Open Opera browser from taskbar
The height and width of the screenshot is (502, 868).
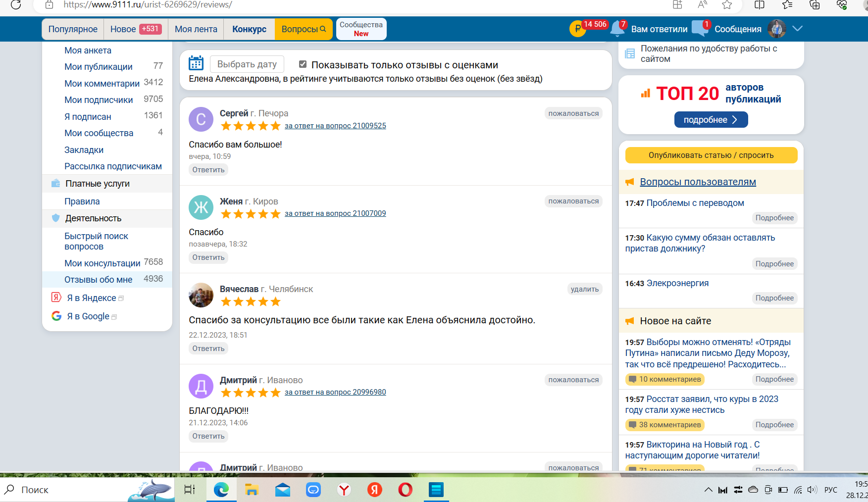click(405, 490)
